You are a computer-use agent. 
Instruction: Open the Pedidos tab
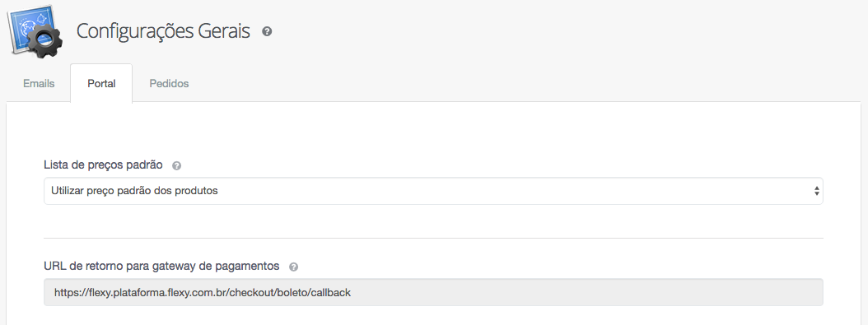[169, 83]
